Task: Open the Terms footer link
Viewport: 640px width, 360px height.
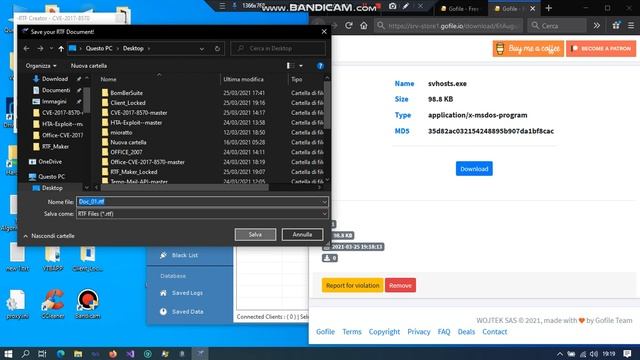Action: click(352, 332)
